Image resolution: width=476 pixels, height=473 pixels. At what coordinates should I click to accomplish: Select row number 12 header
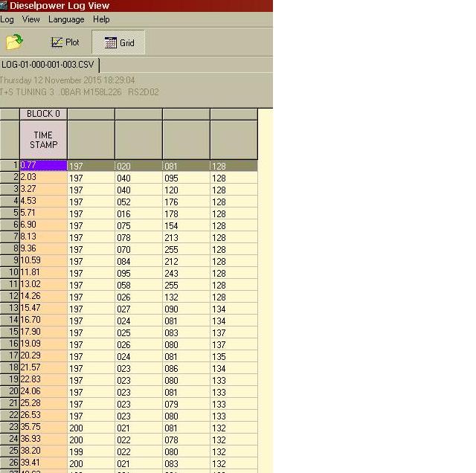click(10, 297)
